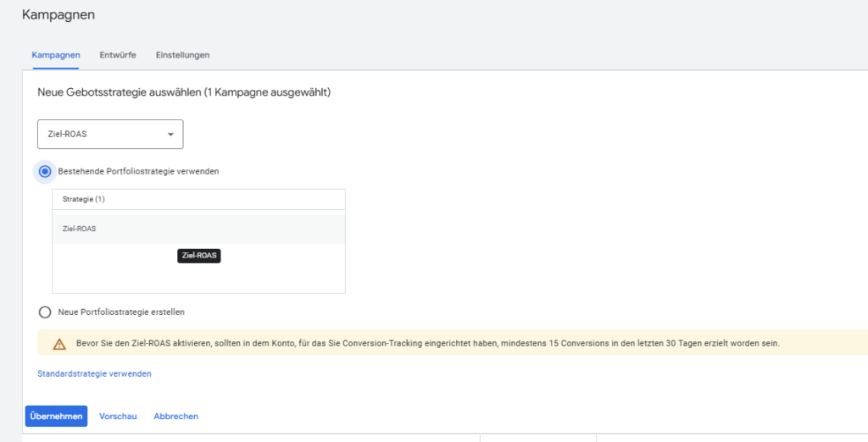Image resolution: width=868 pixels, height=442 pixels.
Task: Click 'Standardstrategie verwenden' link
Action: (x=94, y=373)
